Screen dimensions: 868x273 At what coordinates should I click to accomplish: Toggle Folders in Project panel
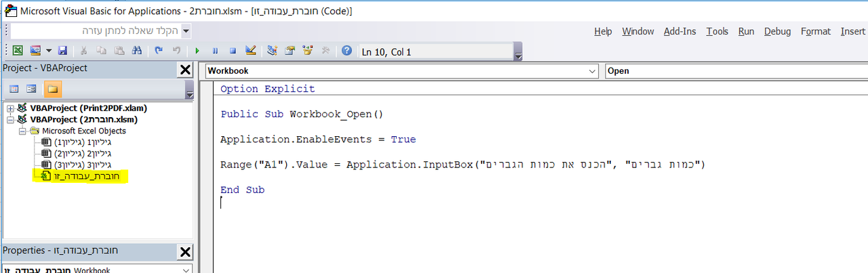[x=52, y=89]
